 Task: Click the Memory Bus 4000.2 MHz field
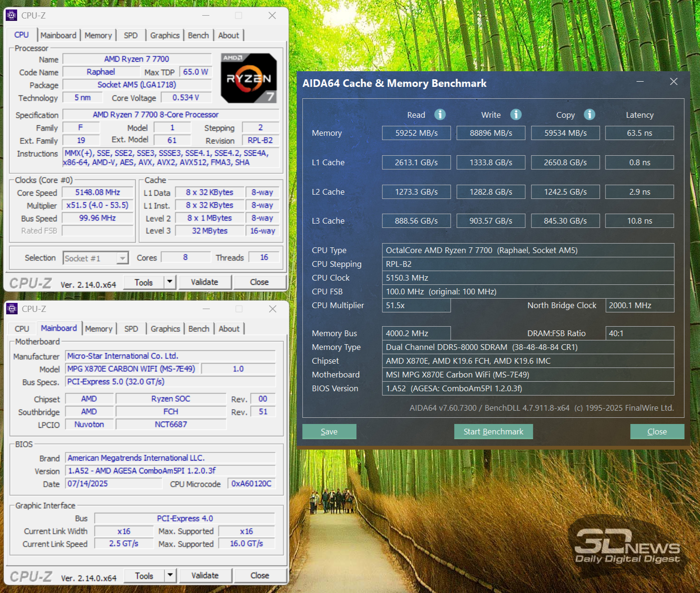pos(417,333)
